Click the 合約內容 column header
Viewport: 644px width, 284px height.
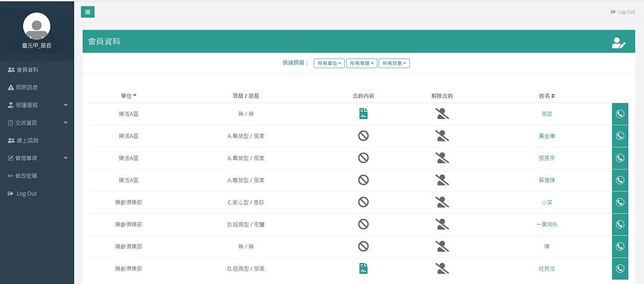[x=363, y=96]
